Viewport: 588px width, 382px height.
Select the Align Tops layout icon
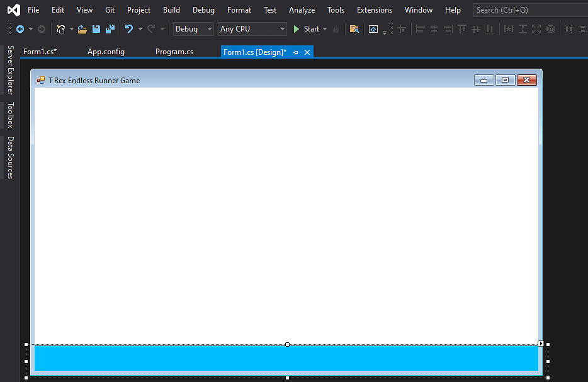point(461,29)
